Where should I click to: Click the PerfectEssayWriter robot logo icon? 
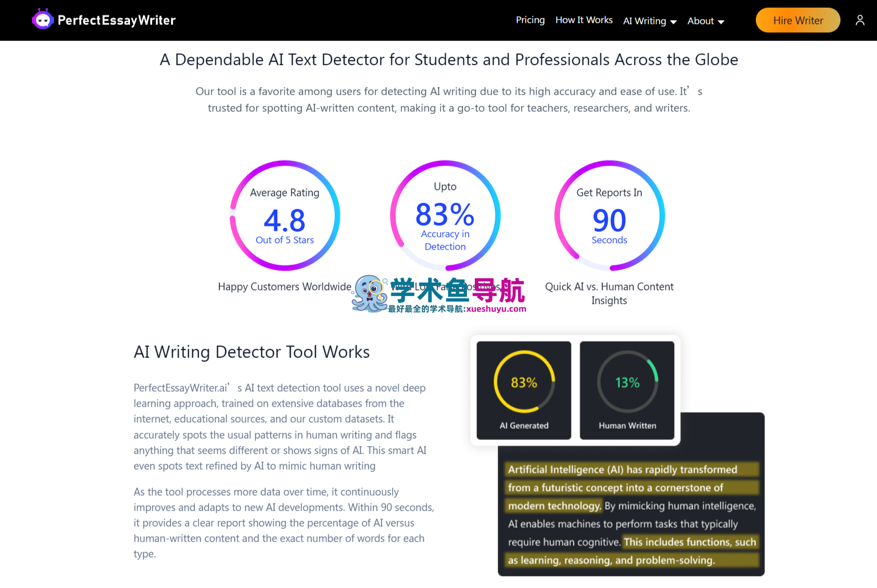[42, 20]
